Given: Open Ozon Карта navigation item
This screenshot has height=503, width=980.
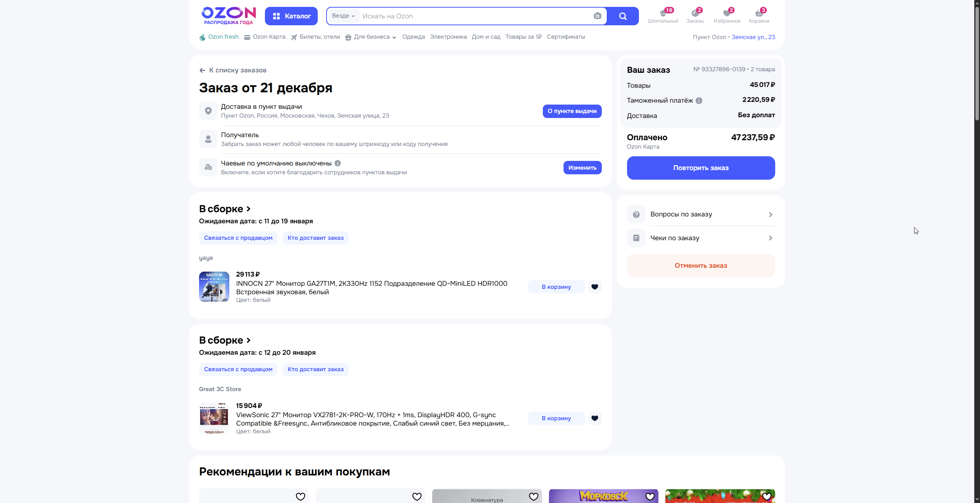Looking at the screenshot, I should (265, 37).
